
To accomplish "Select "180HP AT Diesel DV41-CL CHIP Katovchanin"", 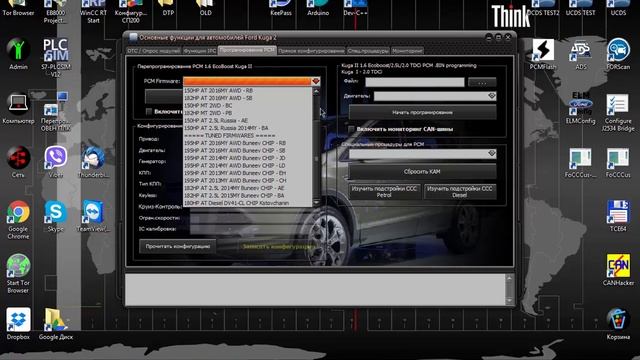I will [247, 203].
